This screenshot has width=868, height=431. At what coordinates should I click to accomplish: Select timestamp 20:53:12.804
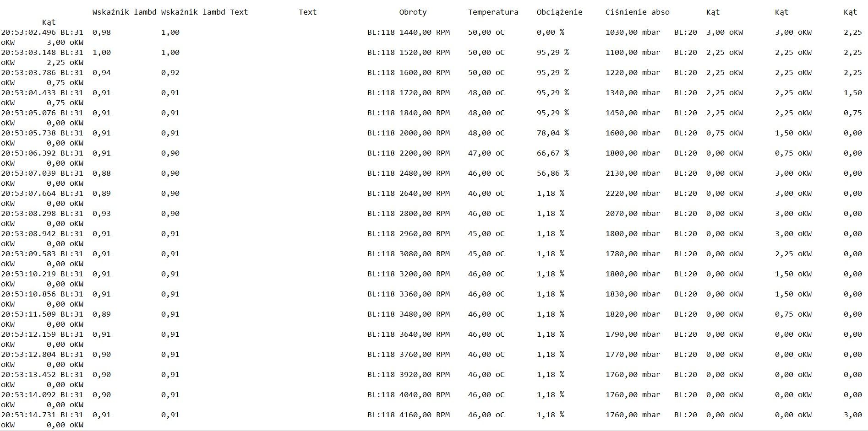(x=28, y=355)
